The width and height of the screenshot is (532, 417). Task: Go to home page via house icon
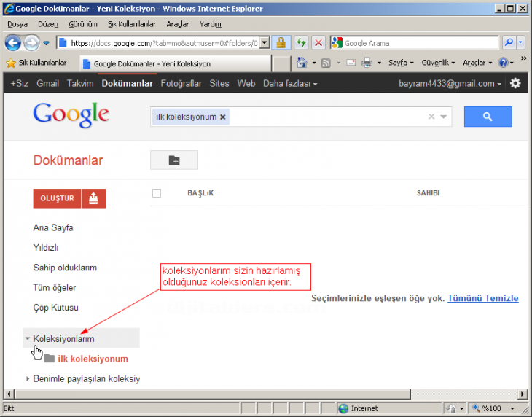pos(302,63)
